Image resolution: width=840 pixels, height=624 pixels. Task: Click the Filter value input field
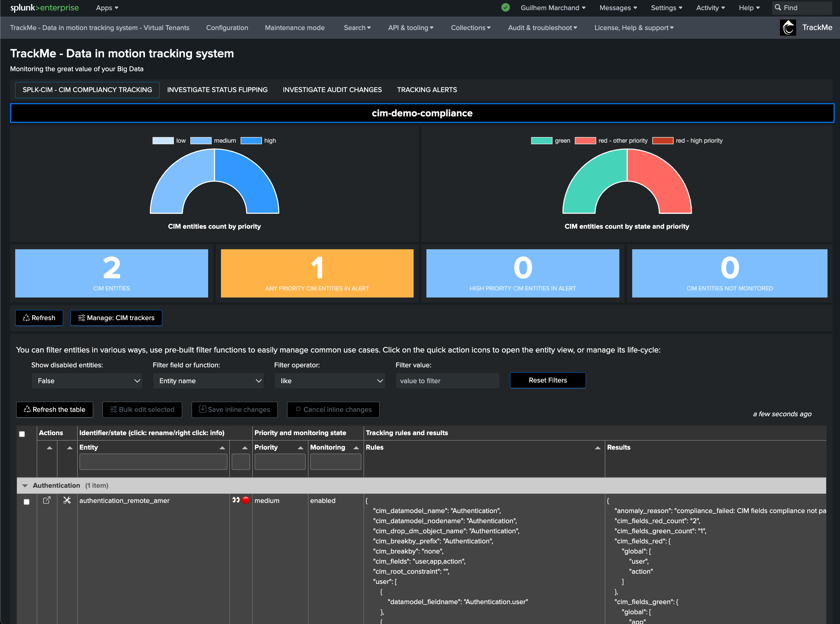[447, 381]
